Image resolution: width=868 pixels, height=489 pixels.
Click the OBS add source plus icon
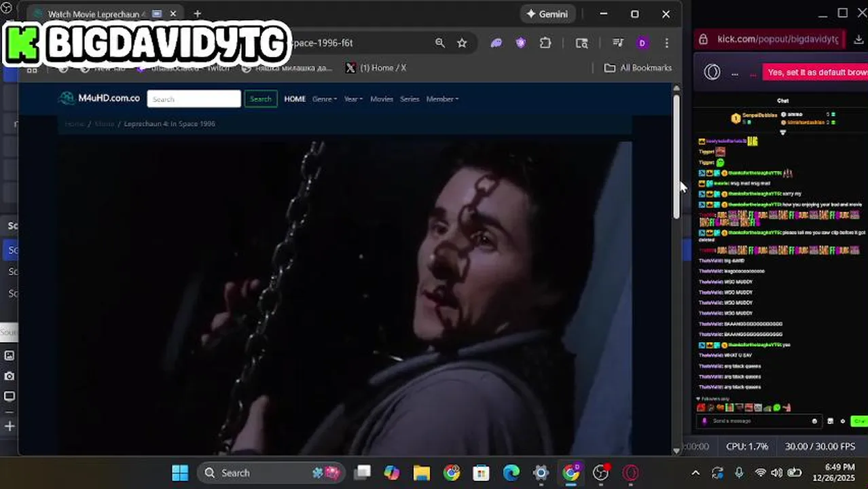10,426
